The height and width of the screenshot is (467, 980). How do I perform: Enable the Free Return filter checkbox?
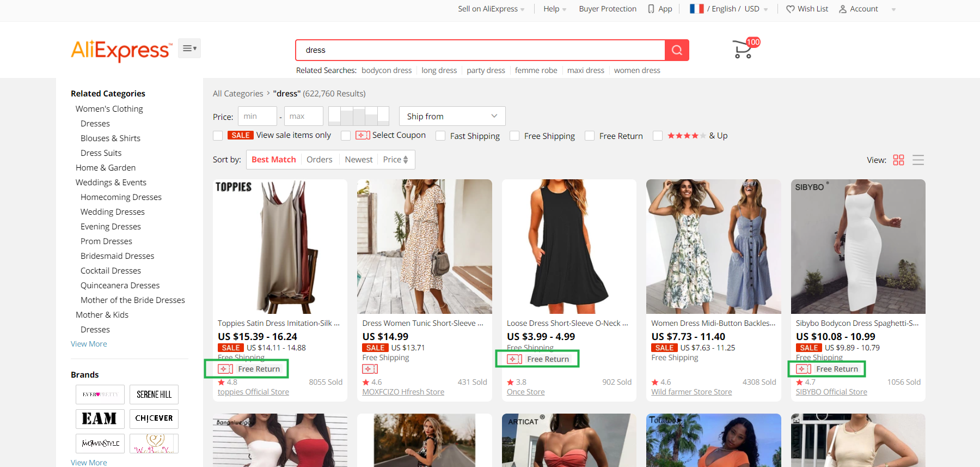point(590,136)
